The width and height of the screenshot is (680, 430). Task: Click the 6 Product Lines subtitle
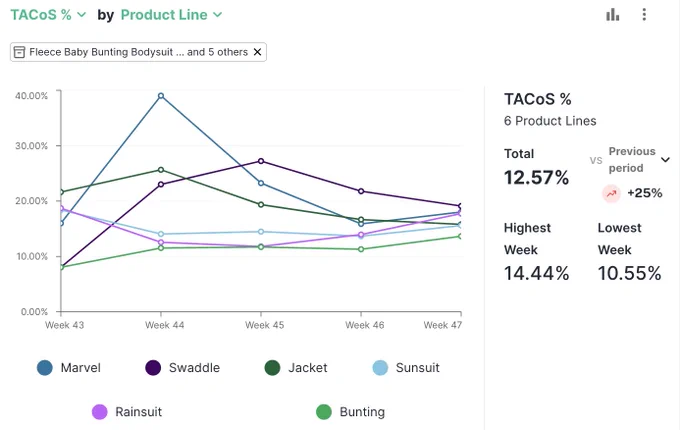(550, 121)
